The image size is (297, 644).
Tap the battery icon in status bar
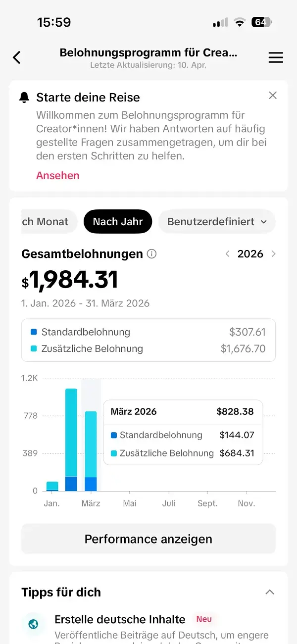[261, 22]
